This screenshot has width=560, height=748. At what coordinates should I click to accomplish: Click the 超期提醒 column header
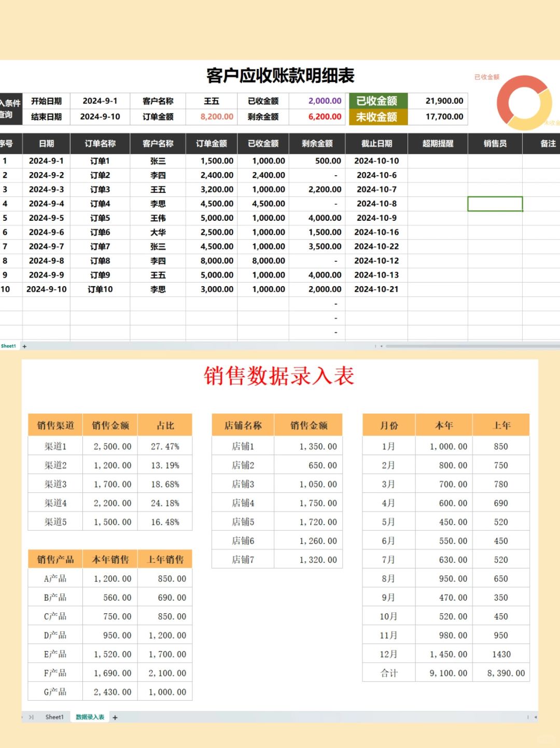point(438,144)
